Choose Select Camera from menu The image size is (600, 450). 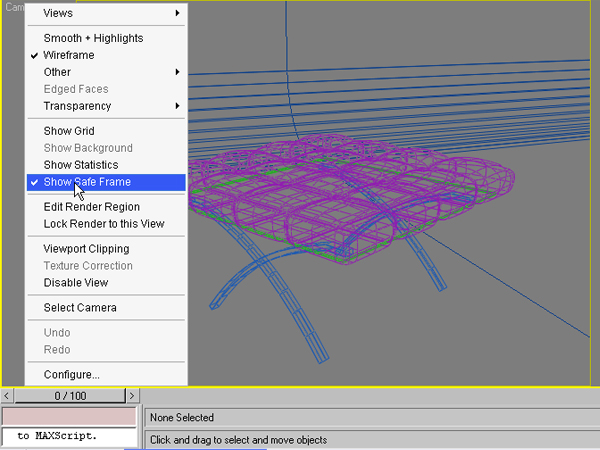click(106, 308)
